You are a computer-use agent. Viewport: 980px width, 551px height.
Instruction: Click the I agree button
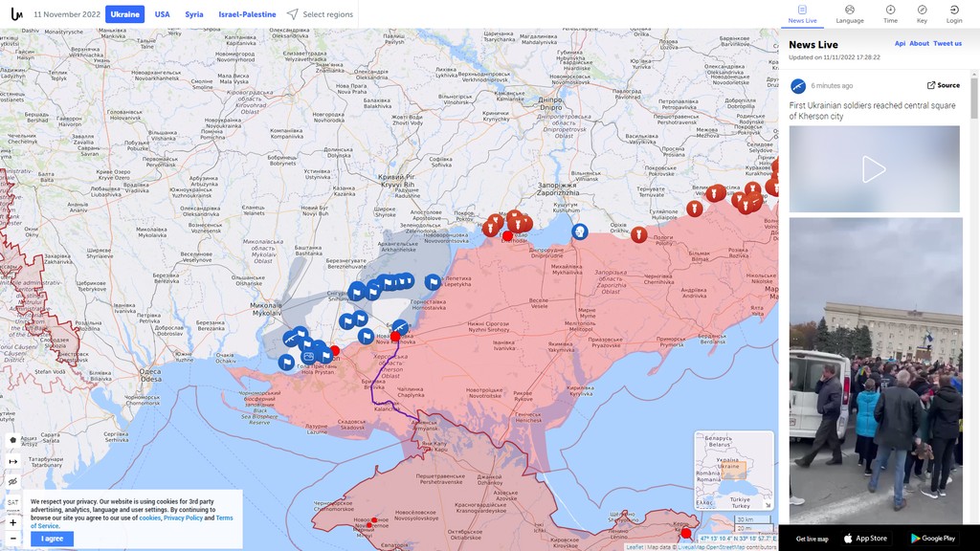pos(52,539)
